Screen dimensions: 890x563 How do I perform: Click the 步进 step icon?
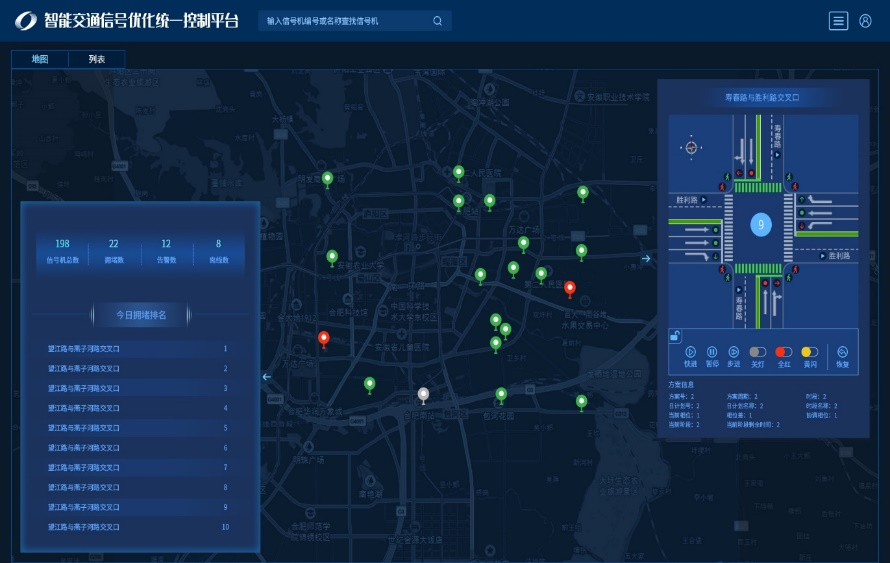(x=733, y=352)
